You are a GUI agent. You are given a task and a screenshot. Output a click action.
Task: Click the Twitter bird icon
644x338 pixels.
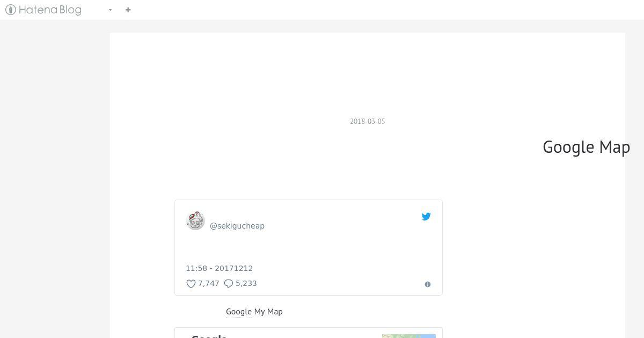pos(426,217)
